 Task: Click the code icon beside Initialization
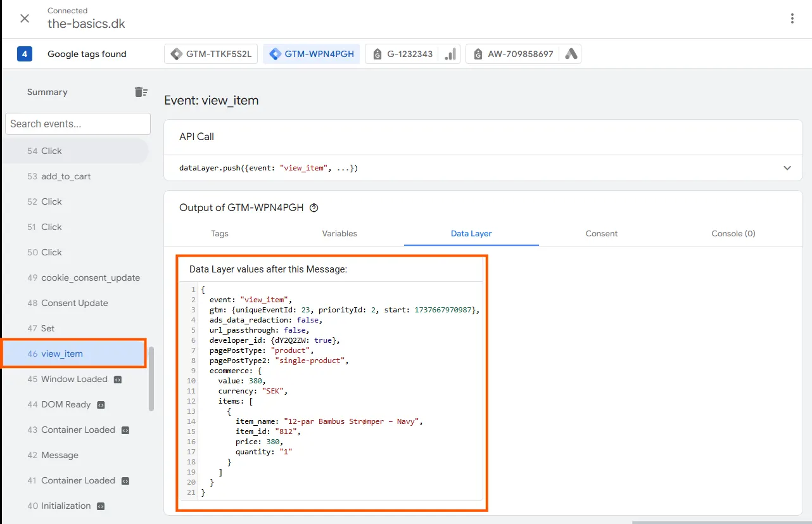tap(101, 506)
